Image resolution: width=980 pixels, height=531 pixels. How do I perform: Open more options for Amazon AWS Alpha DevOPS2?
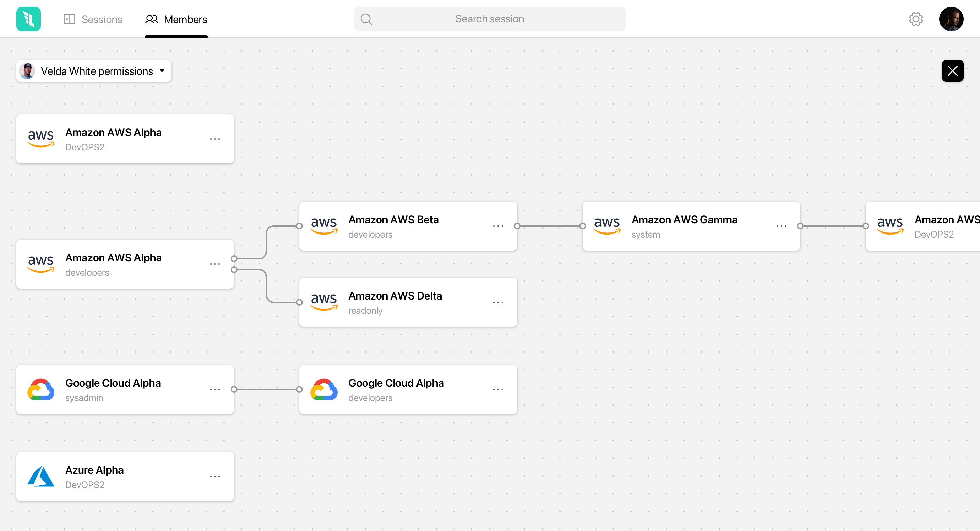215,139
